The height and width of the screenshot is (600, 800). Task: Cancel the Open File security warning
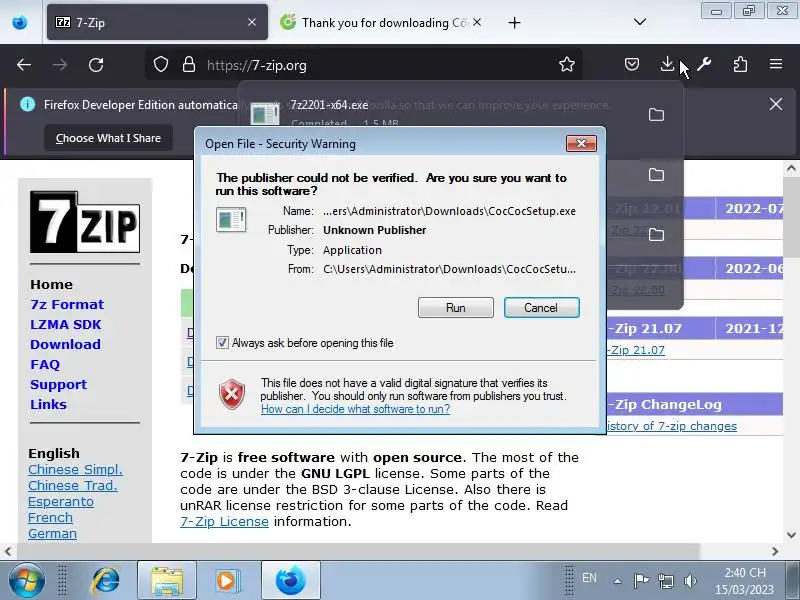[x=541, y=308]
